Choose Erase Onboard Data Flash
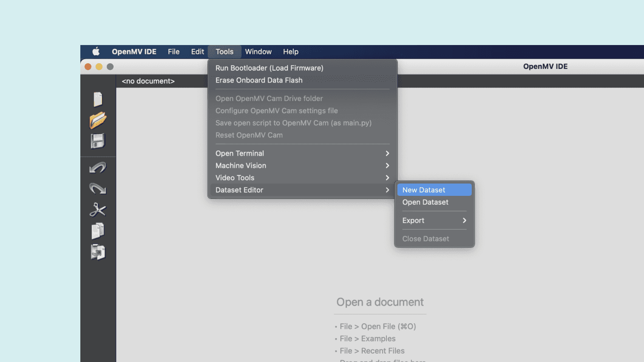The height and width of the screenshot is (362, 644). pos(259,80)
